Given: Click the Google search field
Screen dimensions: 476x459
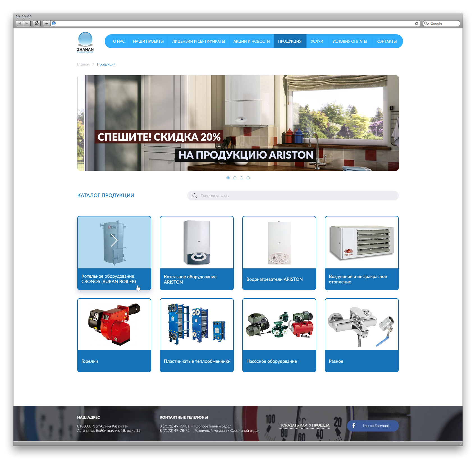Looking at the screenshot, I should tap(441, 23).
